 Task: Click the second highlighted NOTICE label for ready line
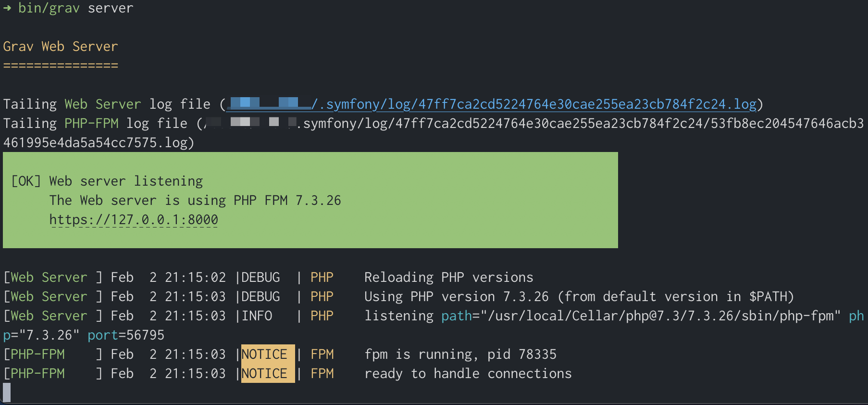(268, 374)
